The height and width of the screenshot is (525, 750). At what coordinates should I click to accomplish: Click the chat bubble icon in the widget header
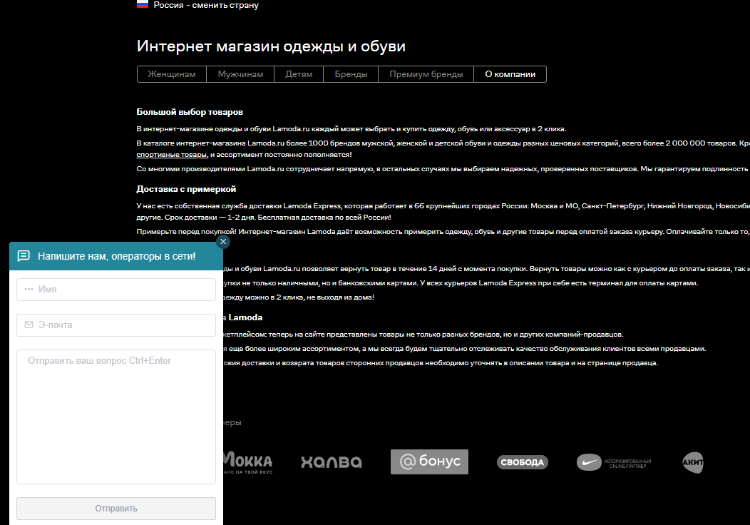coord(23,256)
